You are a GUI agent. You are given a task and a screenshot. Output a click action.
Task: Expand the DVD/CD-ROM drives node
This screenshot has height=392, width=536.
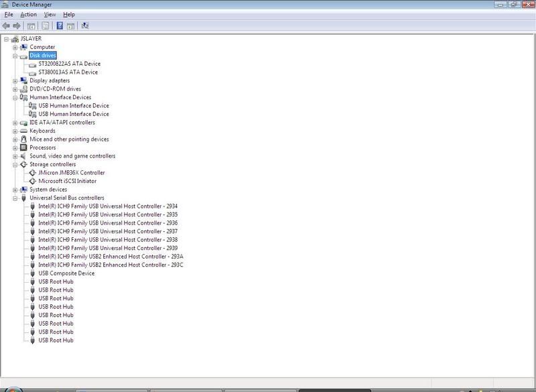15,90
